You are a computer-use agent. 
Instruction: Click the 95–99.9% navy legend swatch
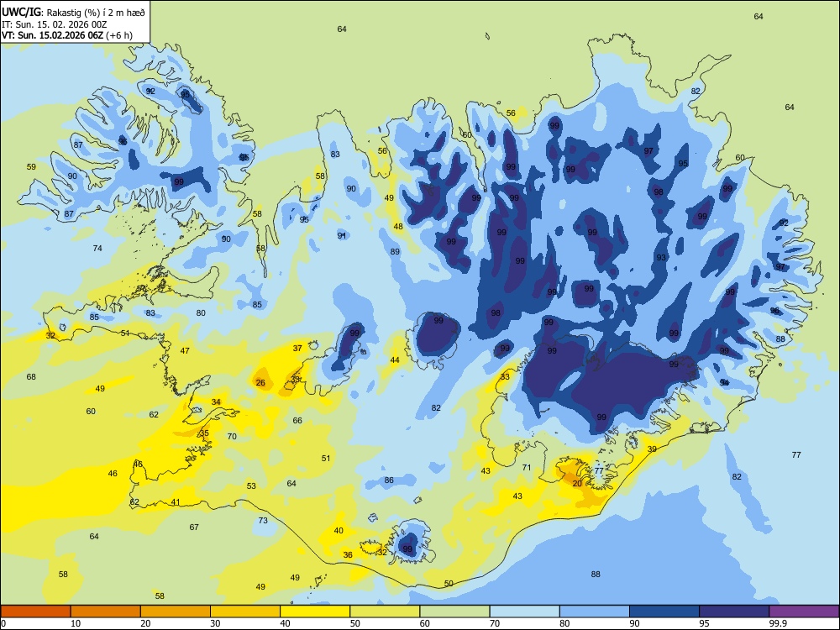(x=734, y=612)
